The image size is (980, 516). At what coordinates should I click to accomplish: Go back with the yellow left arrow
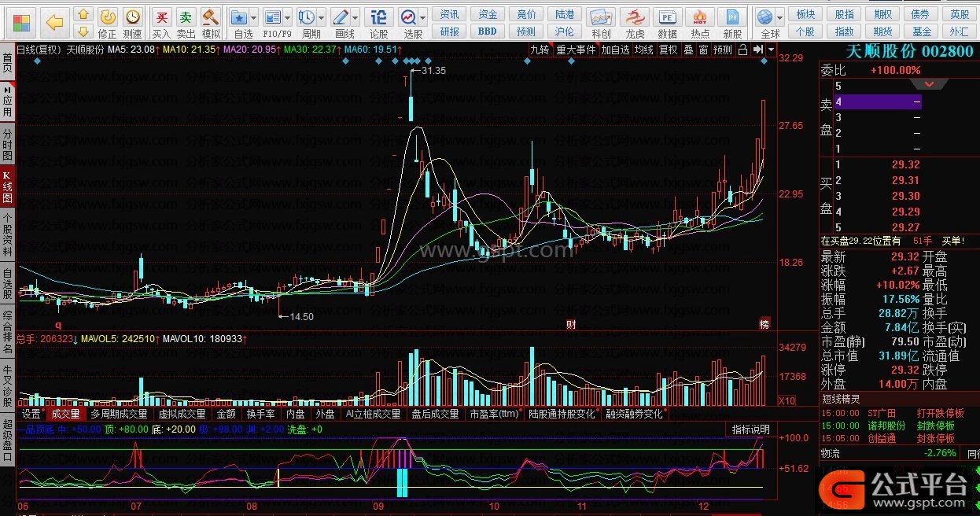pyautogui.click(x=55, y=22)
